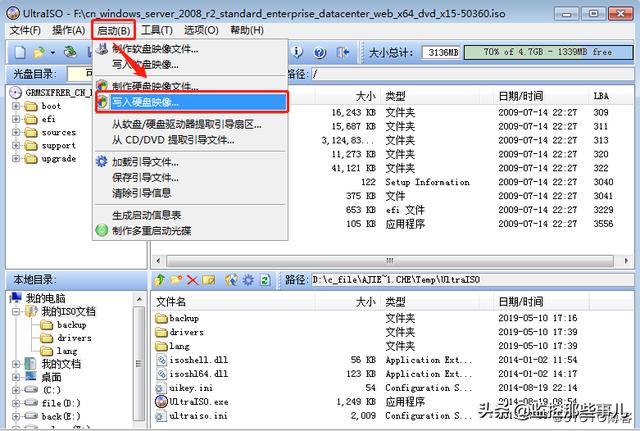Click the New file toolbar icon

click(20, 52)
